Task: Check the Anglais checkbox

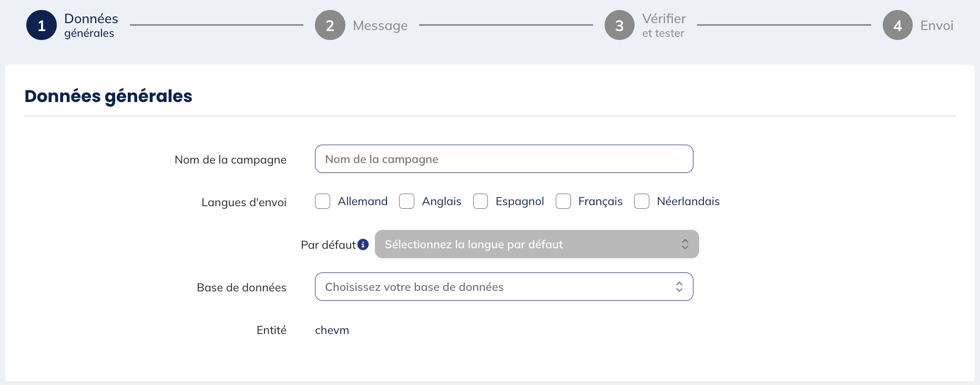Action: (x=406, y=201)
